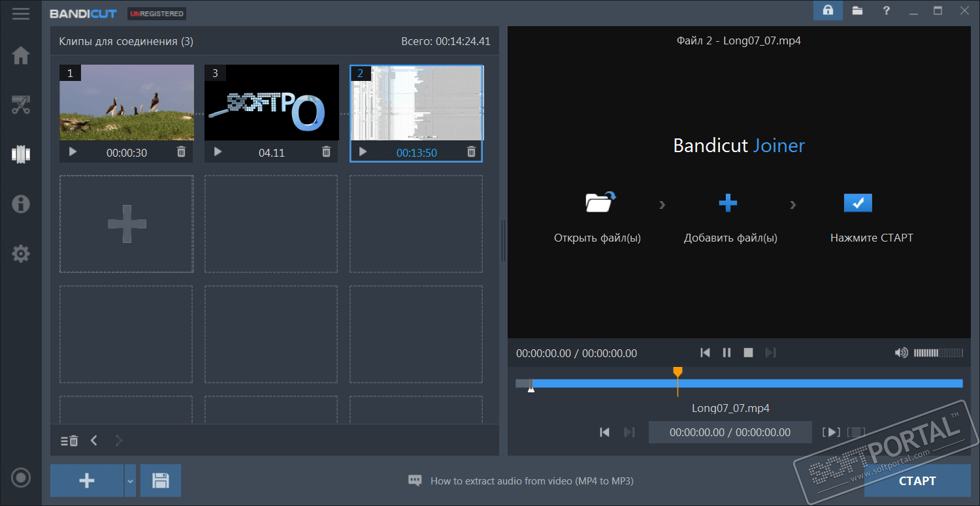This screenshot has height=506, width=980.
Task: Stop the preview playback
Action: point(748,353)
